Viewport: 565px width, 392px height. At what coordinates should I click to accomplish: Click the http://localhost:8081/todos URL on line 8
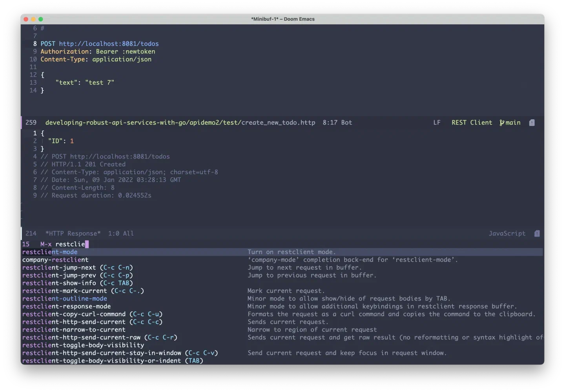point(109,44)
